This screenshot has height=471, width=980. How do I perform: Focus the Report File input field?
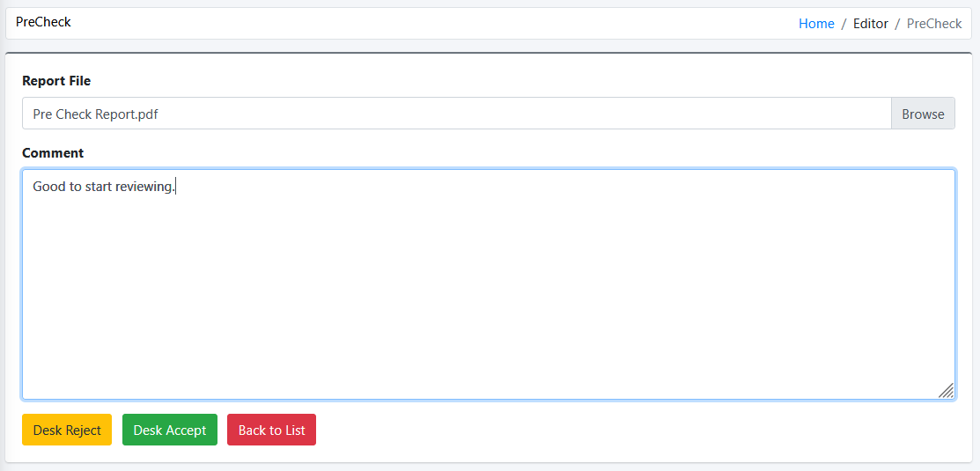tap(457, 114)
